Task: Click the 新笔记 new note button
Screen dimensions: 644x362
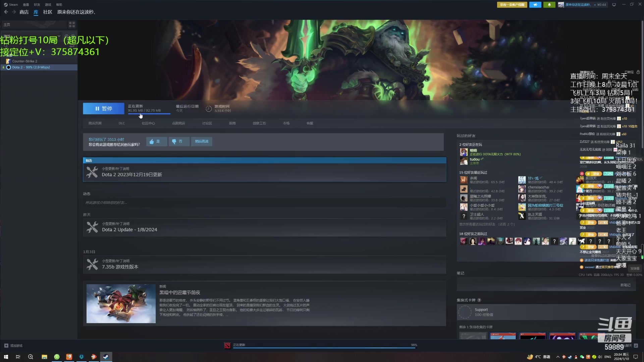Action: click(625, 285)
